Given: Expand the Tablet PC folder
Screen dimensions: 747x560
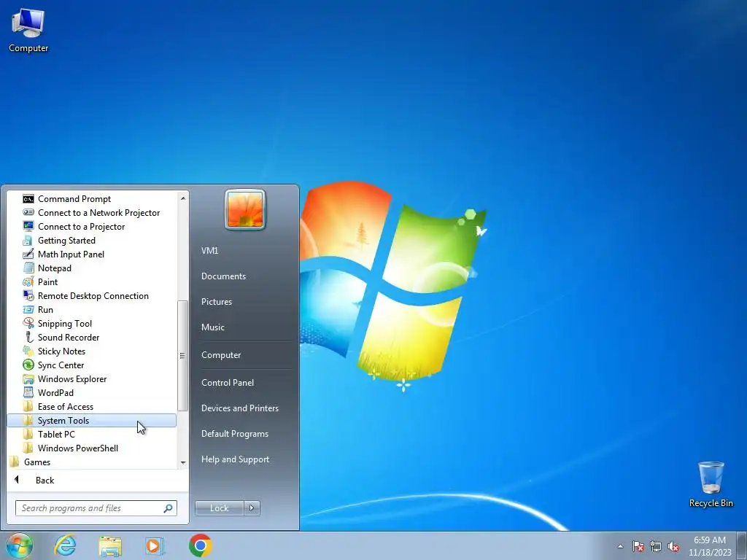Looking at the screenshot, I should click(91, 434).
